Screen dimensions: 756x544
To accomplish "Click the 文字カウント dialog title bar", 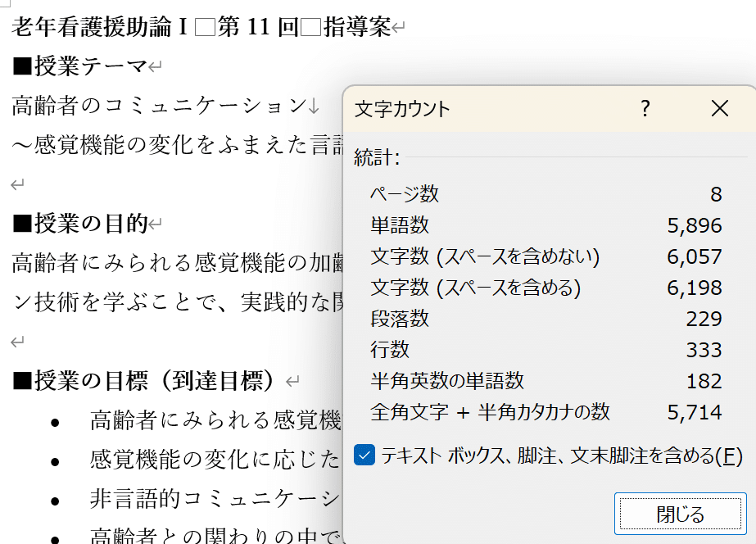I will point(491,108).
